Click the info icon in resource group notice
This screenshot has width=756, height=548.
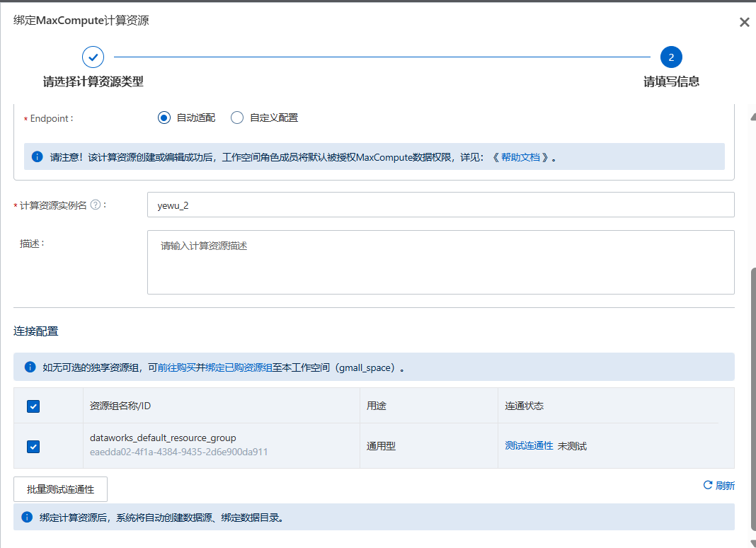[30, 367]
